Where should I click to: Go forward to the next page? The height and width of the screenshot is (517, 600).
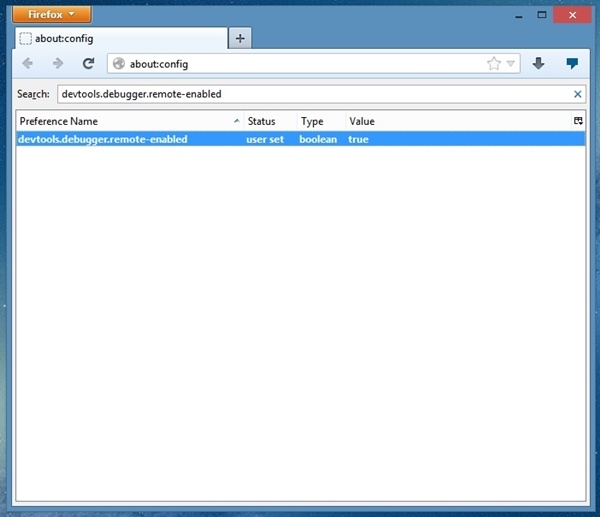coord(57,64)
